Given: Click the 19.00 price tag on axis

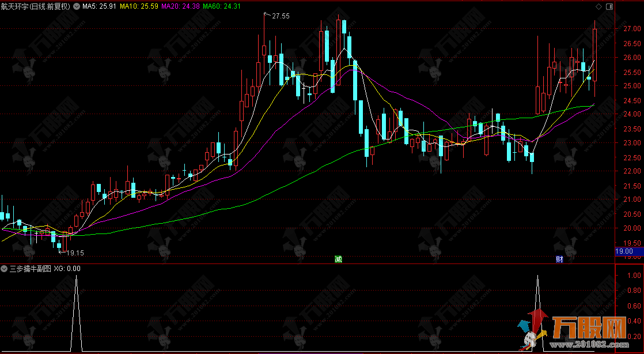Looking at the screenshot, I should [624, 251].
